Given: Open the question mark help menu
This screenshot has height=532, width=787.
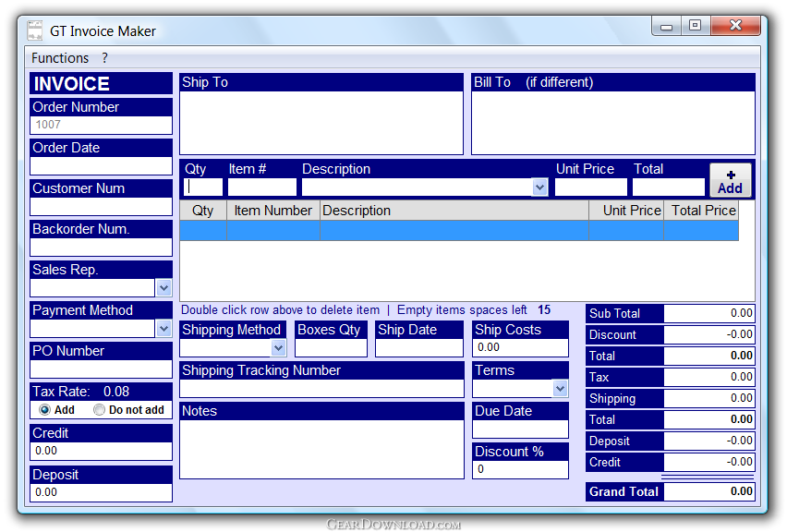Looking at the screenshot, I should coord(104,58).
